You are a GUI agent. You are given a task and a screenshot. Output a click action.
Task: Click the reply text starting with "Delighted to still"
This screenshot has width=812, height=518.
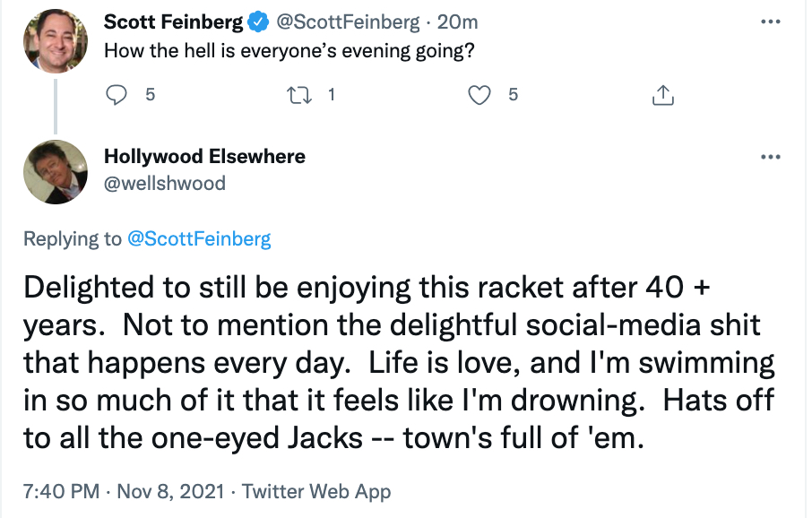click(x=398, y=363)
